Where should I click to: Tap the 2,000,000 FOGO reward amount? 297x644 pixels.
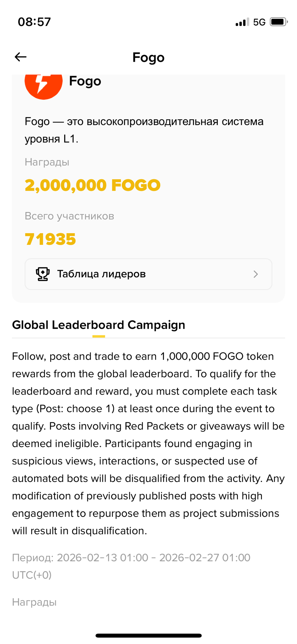[93, 185]
